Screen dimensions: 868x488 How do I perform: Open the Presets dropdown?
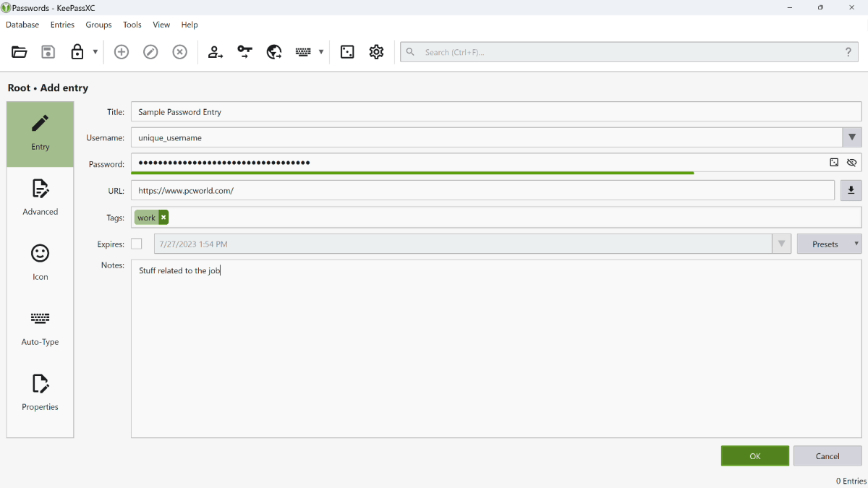830,244
